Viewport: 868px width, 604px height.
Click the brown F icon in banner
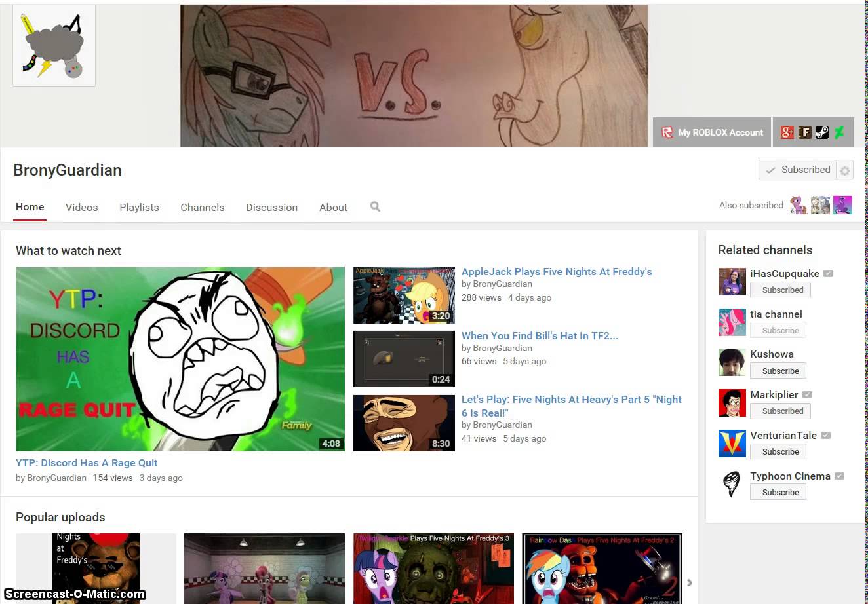[x=804, y=132]
